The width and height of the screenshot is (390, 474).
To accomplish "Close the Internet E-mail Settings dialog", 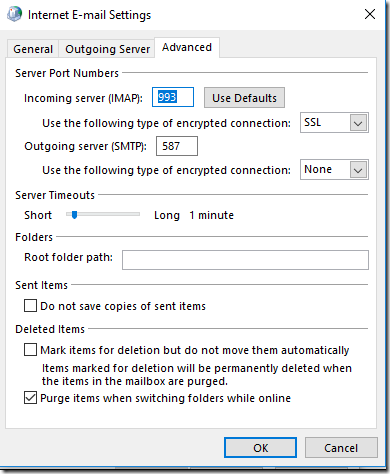I will 370,14.
